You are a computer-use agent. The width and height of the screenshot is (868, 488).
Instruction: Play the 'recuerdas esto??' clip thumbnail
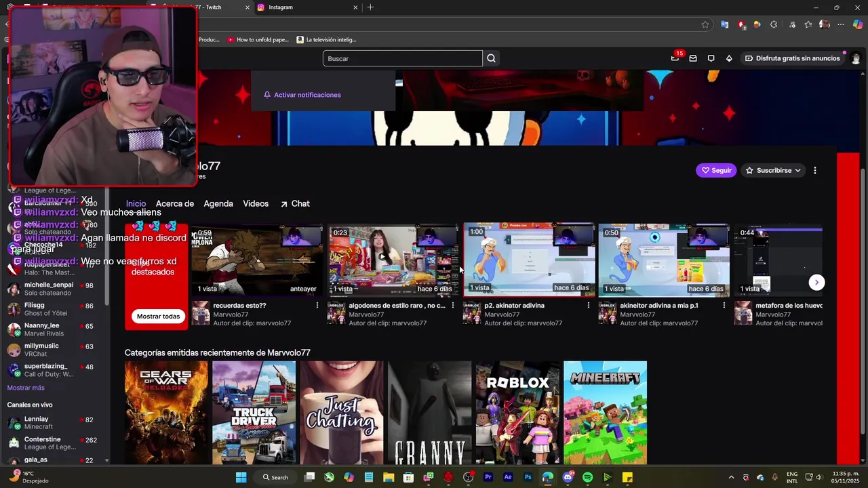point(257,260)
